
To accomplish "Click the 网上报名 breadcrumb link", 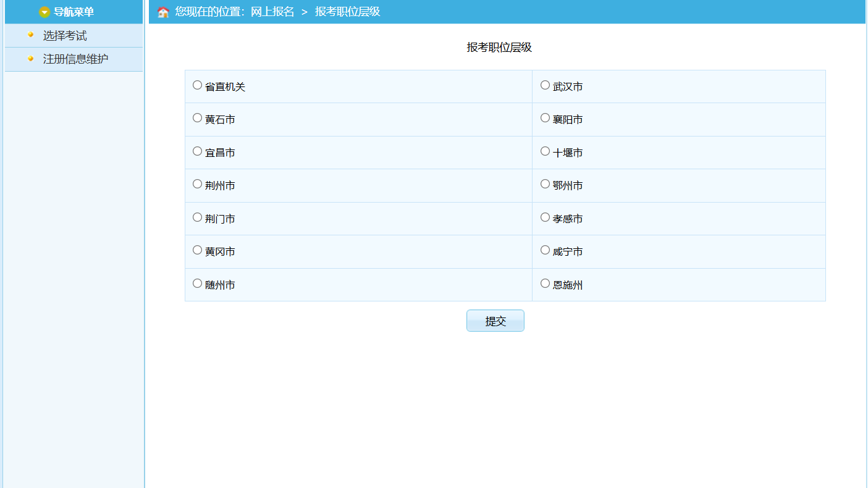I will click(x=272, y=12).
